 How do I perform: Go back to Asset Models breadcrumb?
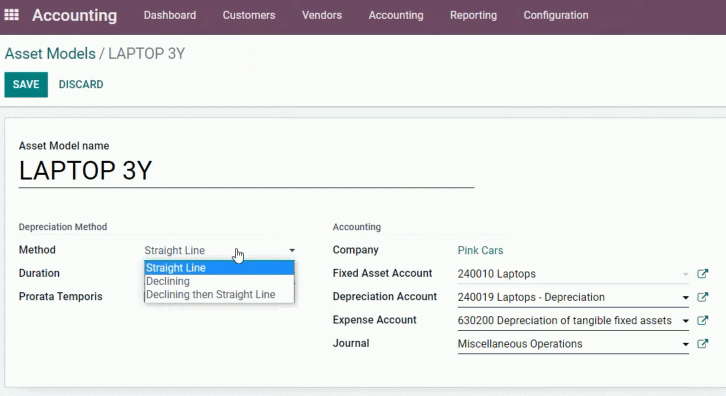pos(50,54)
